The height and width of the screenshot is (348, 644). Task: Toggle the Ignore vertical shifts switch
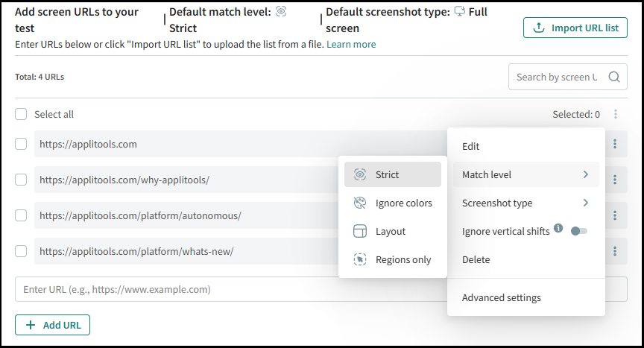tap(578, 231)
